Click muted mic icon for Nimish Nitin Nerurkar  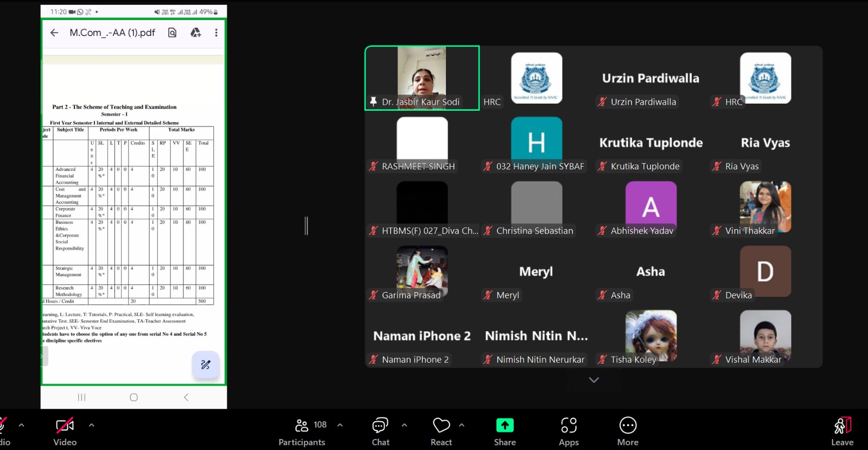(x=488, y=359)
